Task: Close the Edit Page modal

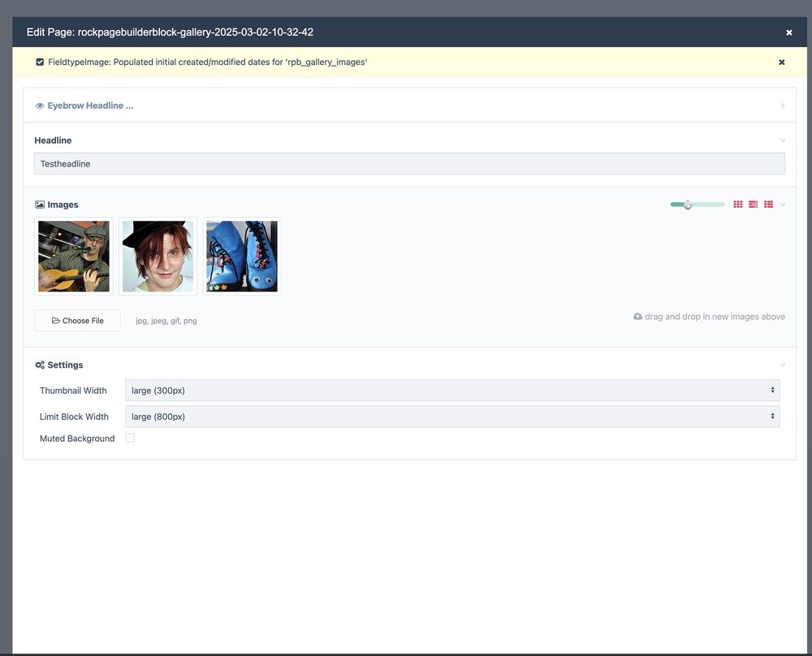Action: coord(788,32)
